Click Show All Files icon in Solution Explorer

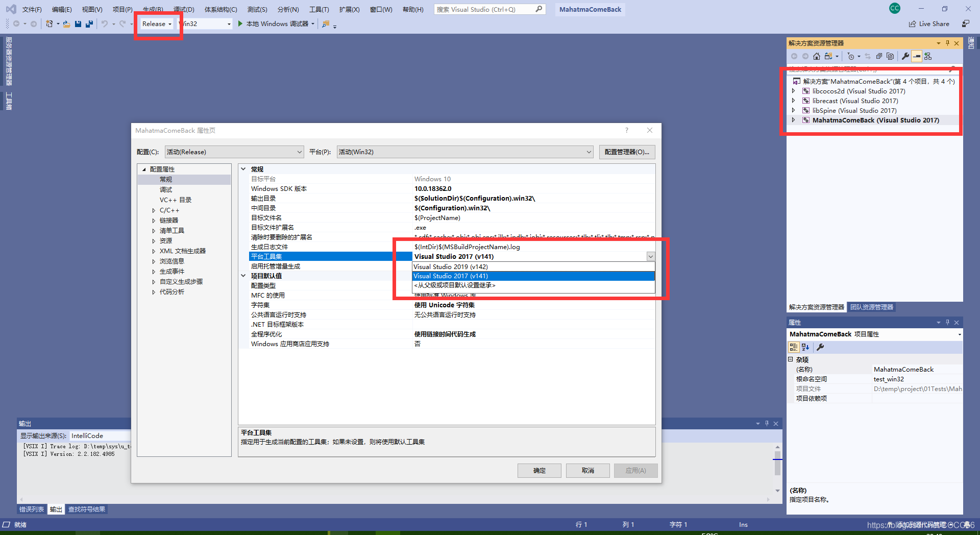890,56
